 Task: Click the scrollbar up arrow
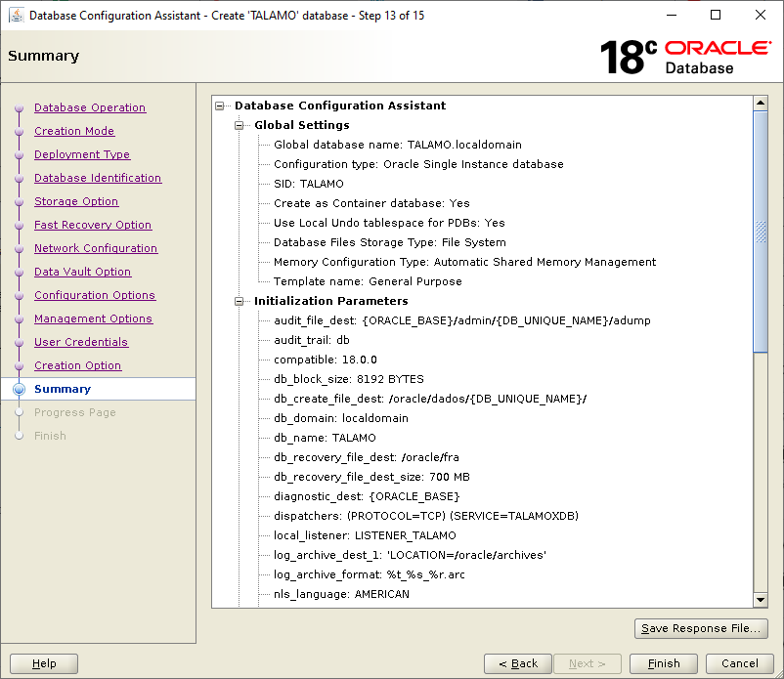tap(761, 103)
